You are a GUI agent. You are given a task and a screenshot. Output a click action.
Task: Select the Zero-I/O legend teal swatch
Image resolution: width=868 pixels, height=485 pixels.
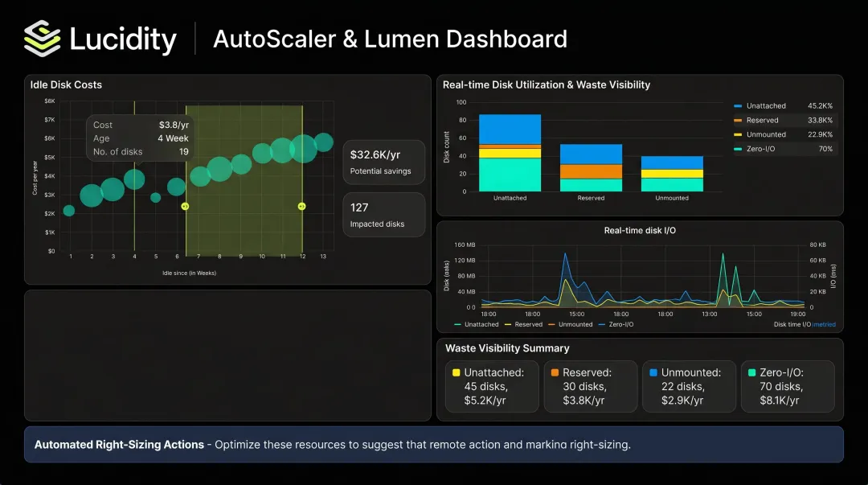coord(737,149)
